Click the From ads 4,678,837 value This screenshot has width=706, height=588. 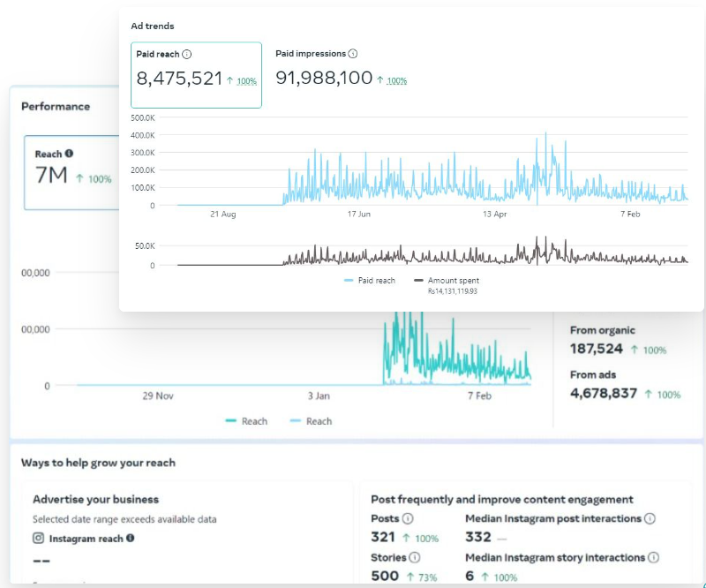[x=604, y=394]
